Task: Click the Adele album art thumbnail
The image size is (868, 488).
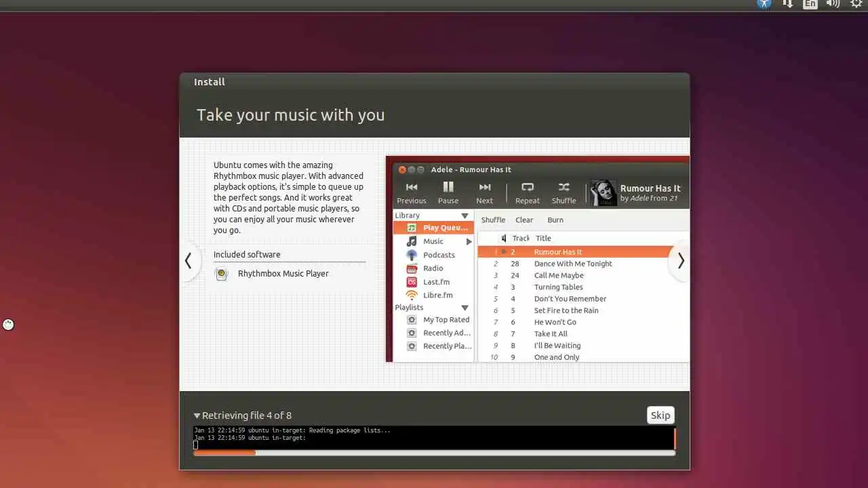Action: coord(604,193)
